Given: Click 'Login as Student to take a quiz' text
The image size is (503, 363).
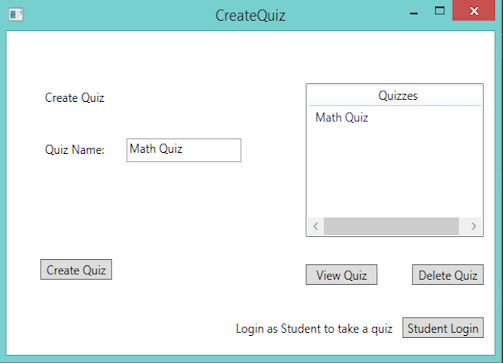Looking at the screenshot, I should pyautogui.click(x=314, y=329).
